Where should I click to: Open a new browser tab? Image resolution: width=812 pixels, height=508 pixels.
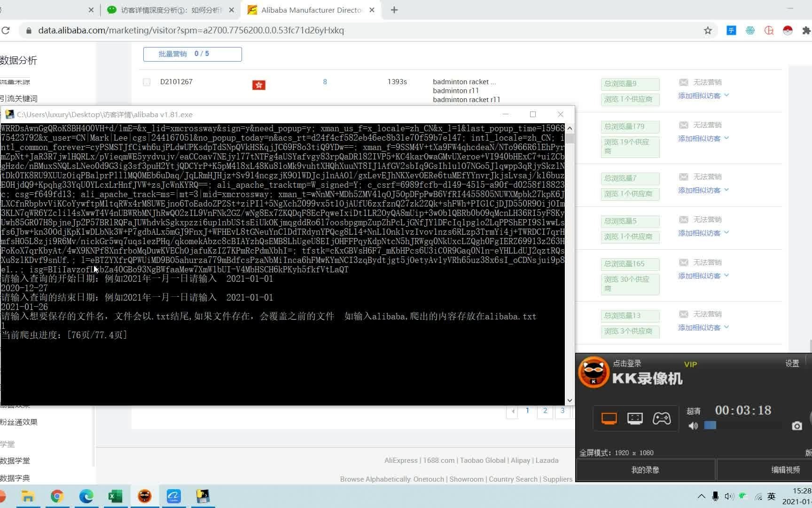394,10
